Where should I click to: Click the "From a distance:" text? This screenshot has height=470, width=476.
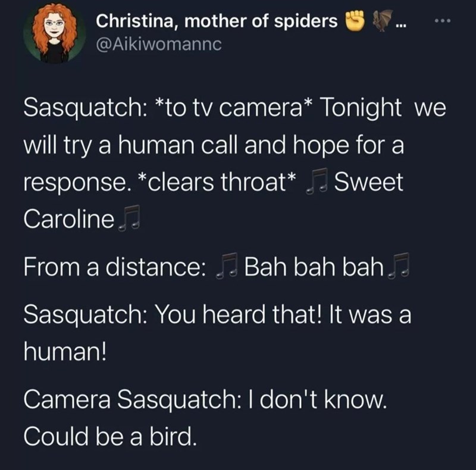click(112, 266)
